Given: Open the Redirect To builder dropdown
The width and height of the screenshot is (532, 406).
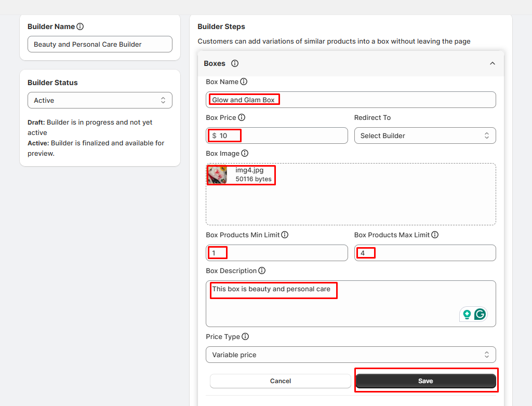Looking at the screenshot, I should point(424,136).
